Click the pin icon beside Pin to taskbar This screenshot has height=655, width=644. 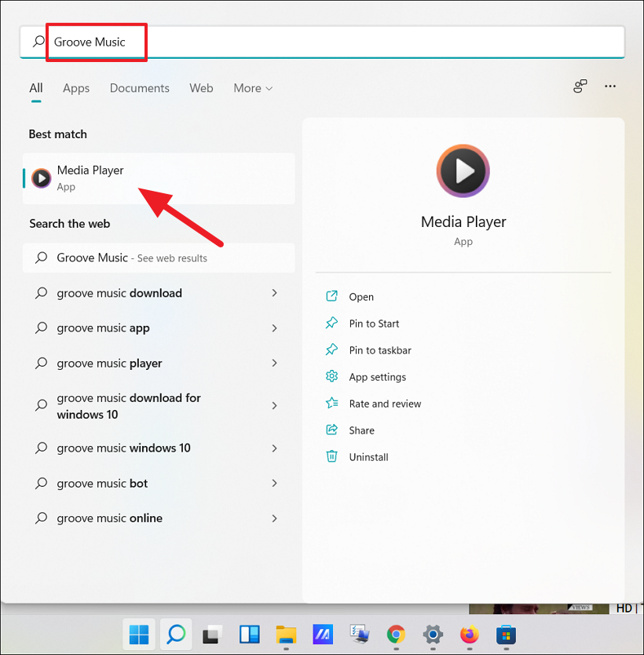click(331, 349)
